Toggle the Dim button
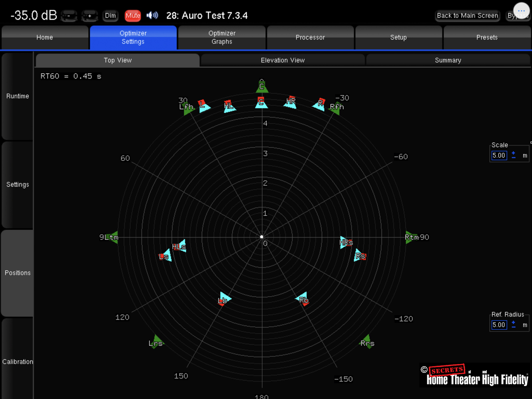 110,16
